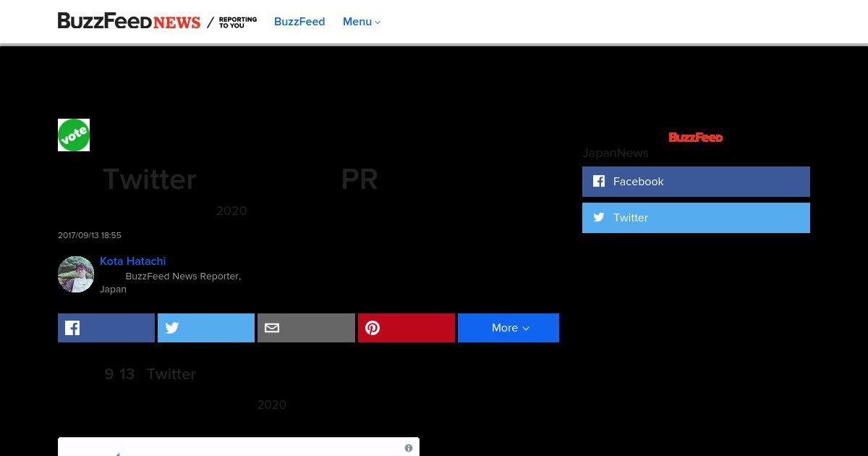The image size is (868, 456).
Task: Click the 2017/09/13 18:55 timestamp
Action: (x=90, y=235)
